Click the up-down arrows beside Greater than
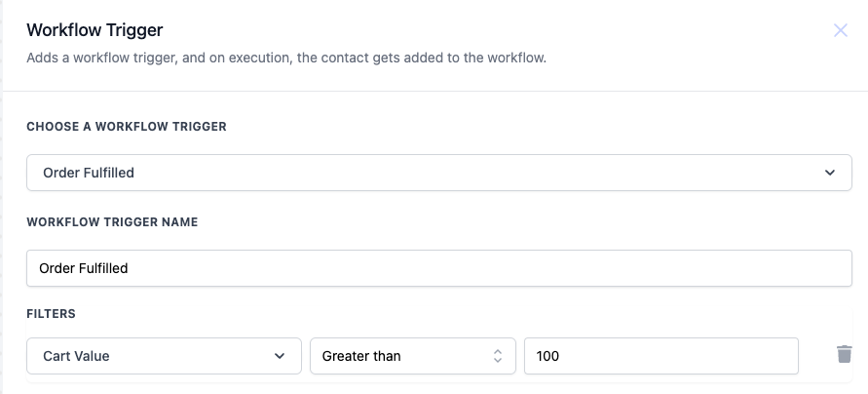This screenshot has height=394, width=868. pos(497,356)
